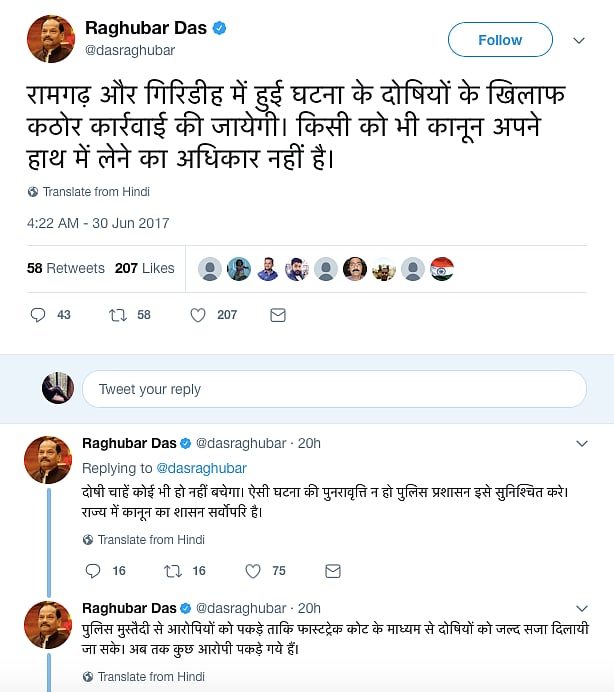Expand options chevron on first reply tweet
The height and width of the screenshot is (692, 614).
point(584,443)
